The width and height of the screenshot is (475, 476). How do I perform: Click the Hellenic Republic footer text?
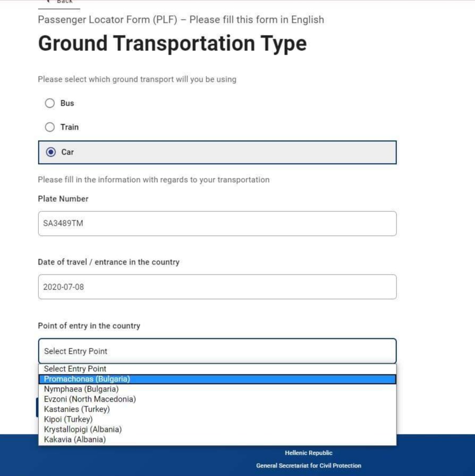tap(309, 453)
